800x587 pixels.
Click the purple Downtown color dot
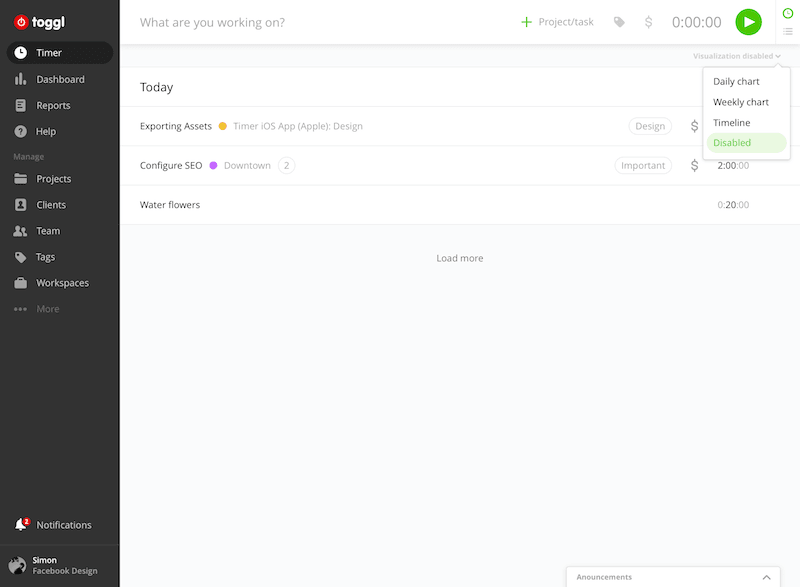[x=213, y=165]
